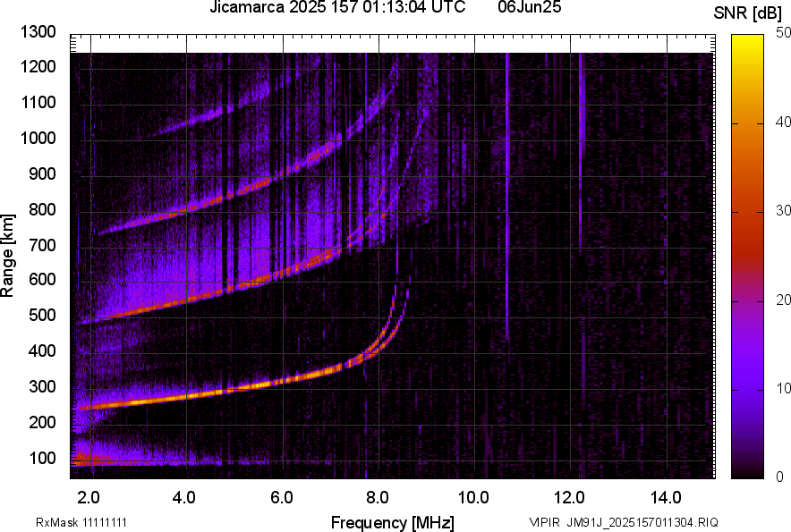Screen dimensions: 791x532
Task: Click frequency tick label '2.0'
Action: 89,498
